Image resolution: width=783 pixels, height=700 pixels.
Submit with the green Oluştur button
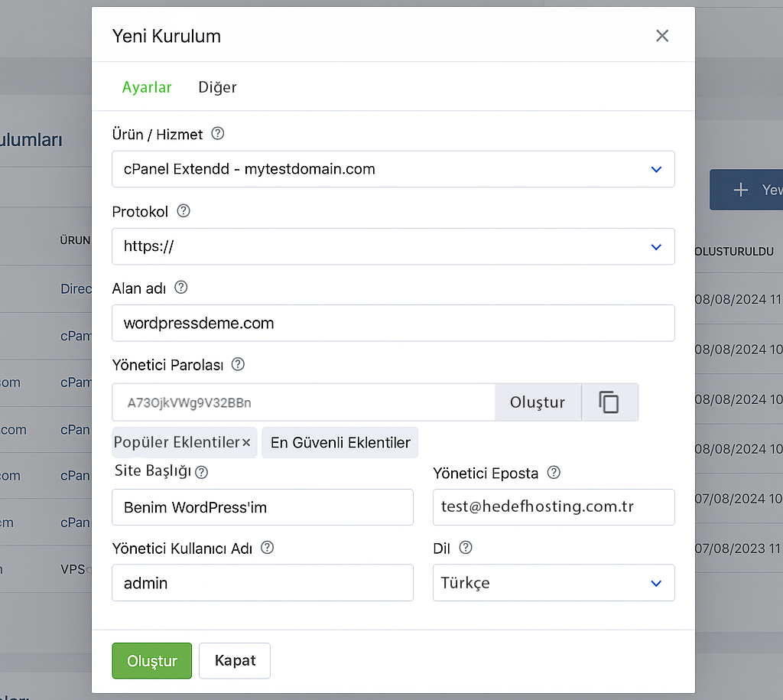click(x=152, y=660)
